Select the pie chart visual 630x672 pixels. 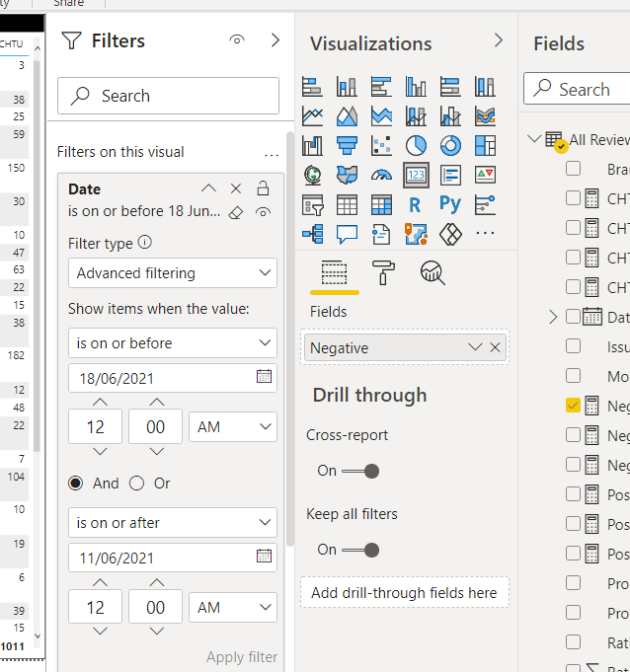pyautogui.click(x=416, y=146)
